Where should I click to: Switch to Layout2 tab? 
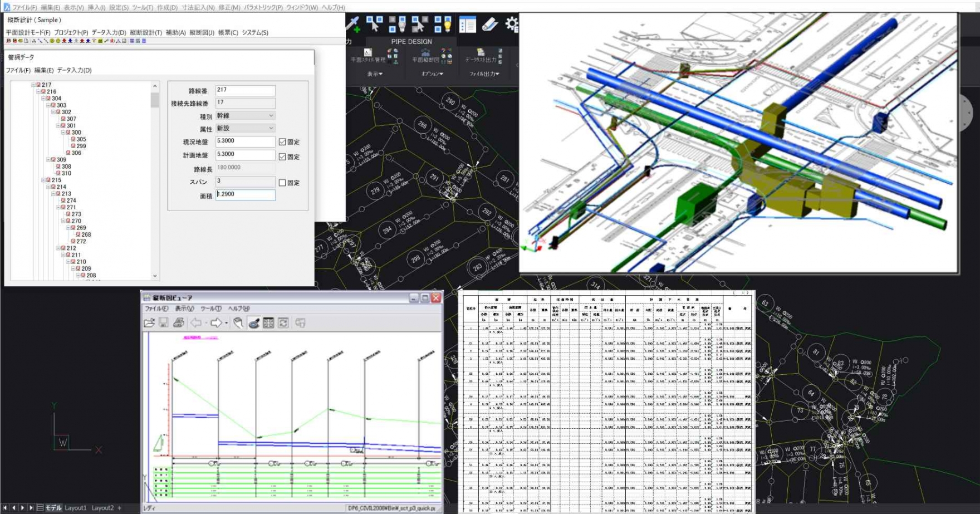point(102,508)
